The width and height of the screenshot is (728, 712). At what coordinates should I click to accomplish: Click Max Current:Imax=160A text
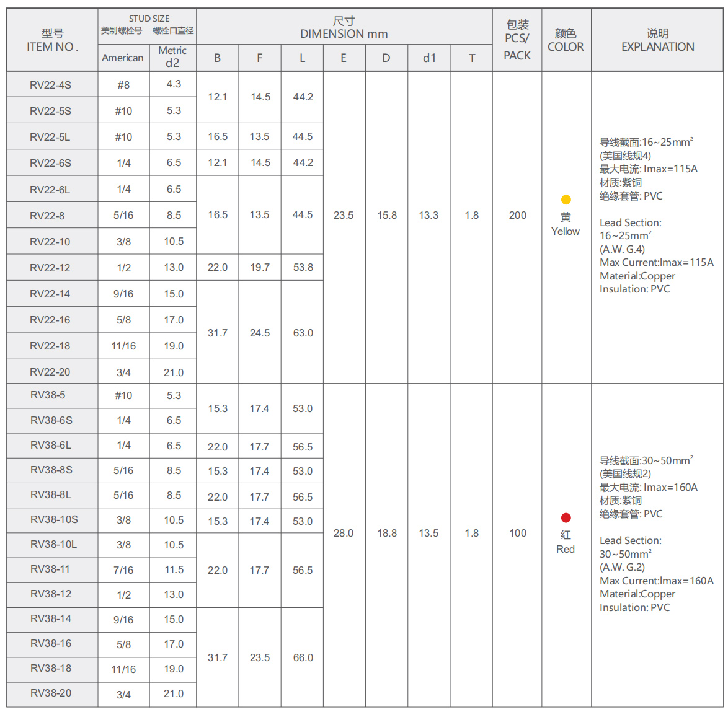click(x=657, y=581)
